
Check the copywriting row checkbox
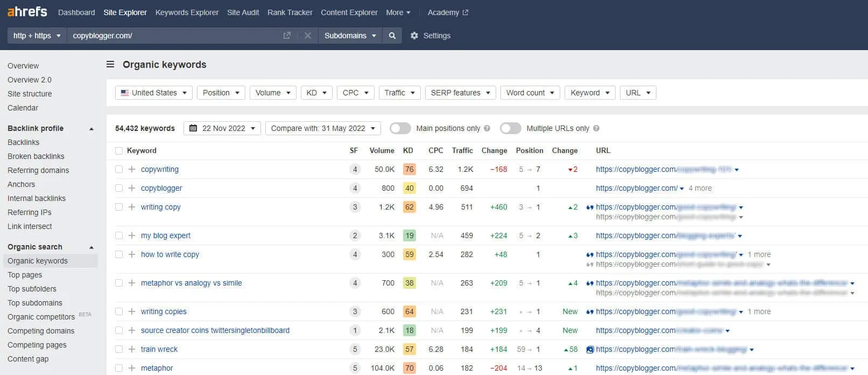[x=119, y=169]
